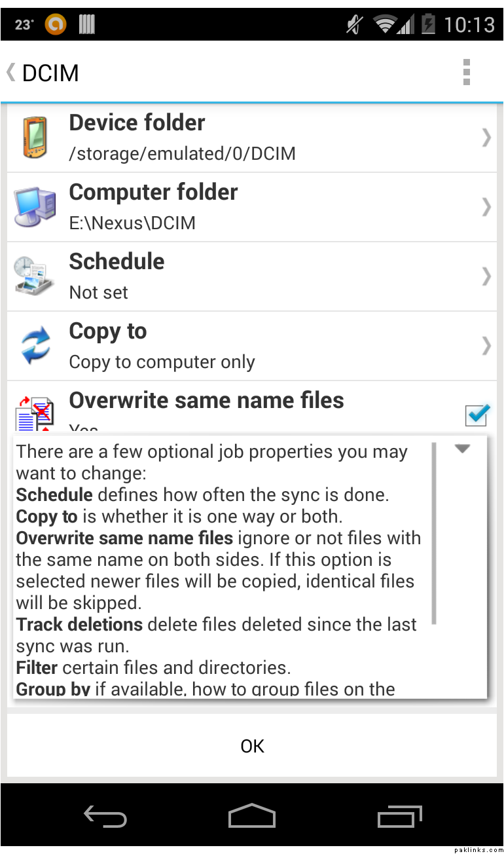
Task: Tap the Schedule clock icon
Action: pos(35,276)
